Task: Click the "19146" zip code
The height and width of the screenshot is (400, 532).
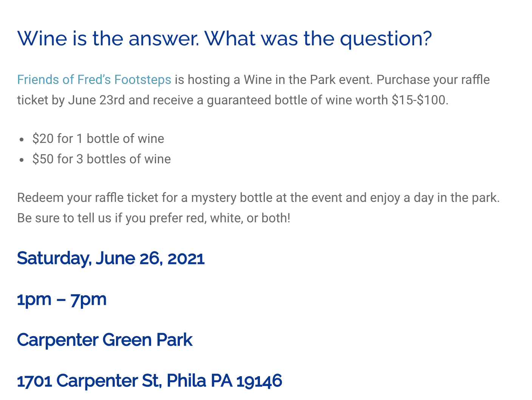Action: pyautogui.click(x=259, y=381)
